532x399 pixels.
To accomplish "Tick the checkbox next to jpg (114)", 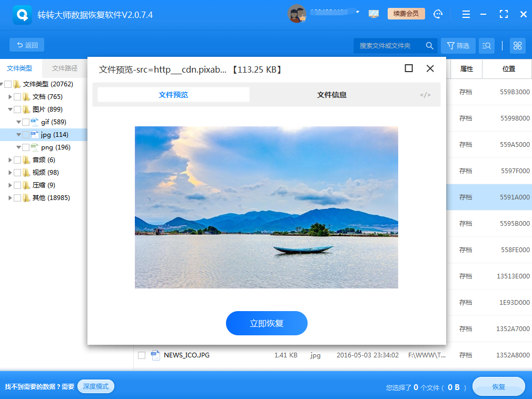I will click(25, 134).
